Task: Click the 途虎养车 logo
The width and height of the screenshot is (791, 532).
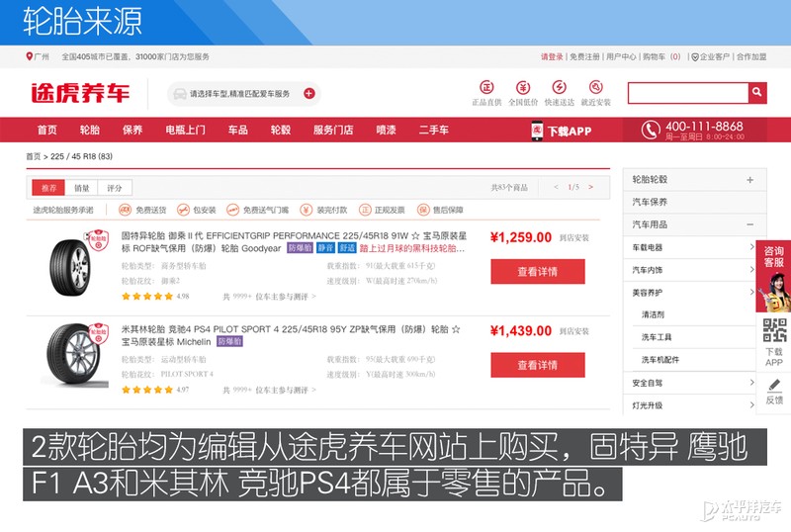Action: (x=80, y=93)
